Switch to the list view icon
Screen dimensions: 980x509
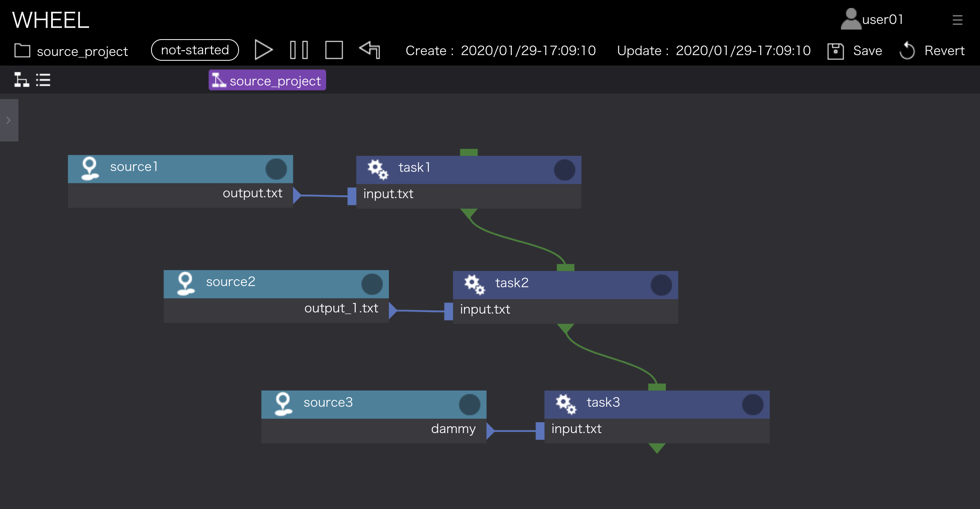(43, 80)
